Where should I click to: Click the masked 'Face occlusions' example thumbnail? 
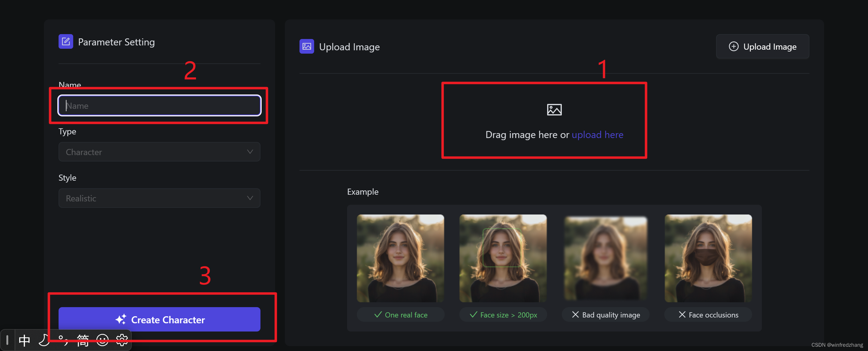tap(708, 258)
